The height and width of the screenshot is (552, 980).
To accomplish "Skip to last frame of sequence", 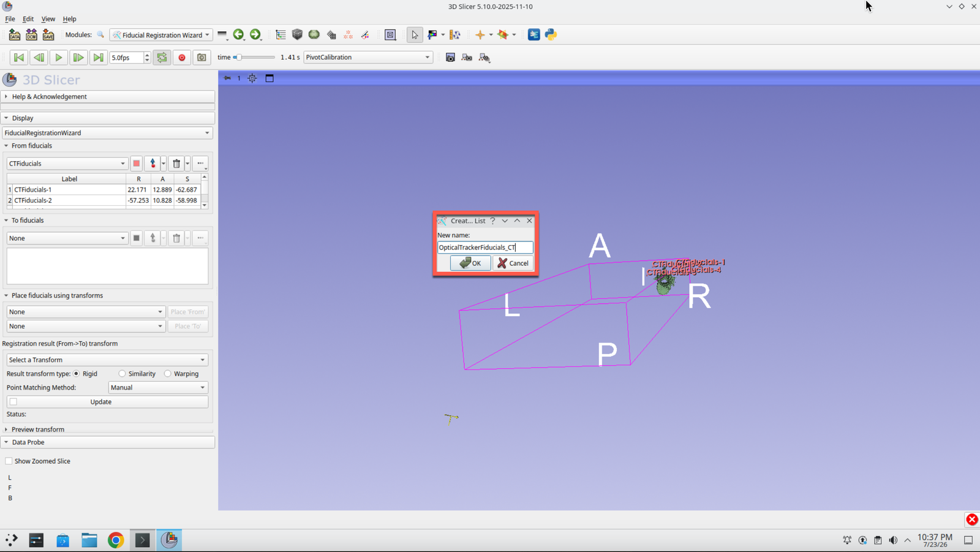I will pos(98,58).
